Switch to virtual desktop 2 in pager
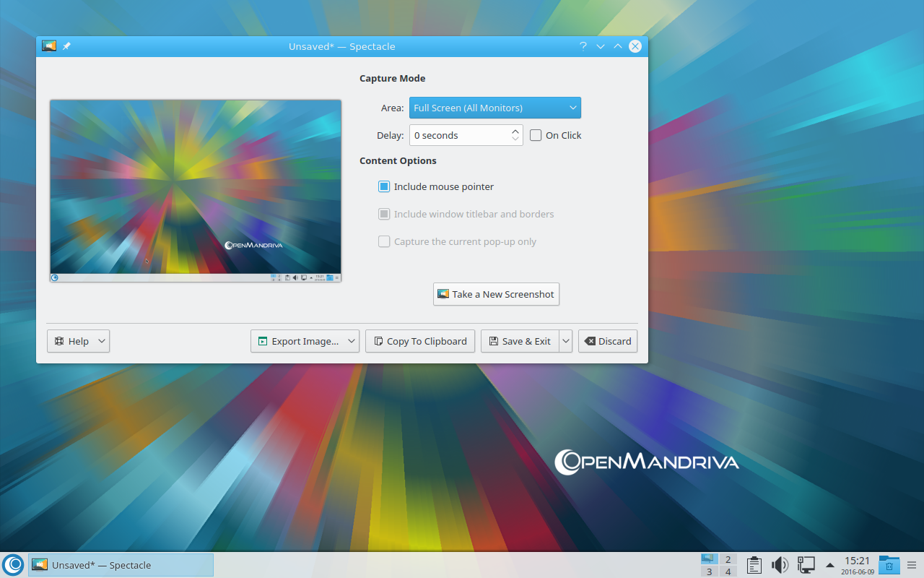Viewport: 924px width, 578px height. [728, 559]
